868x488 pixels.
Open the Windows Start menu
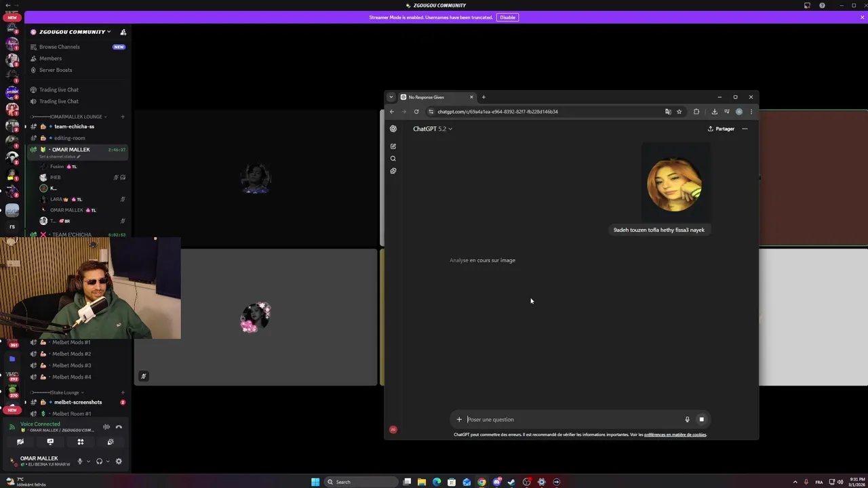pyautogui.click(x=315, y=482)
